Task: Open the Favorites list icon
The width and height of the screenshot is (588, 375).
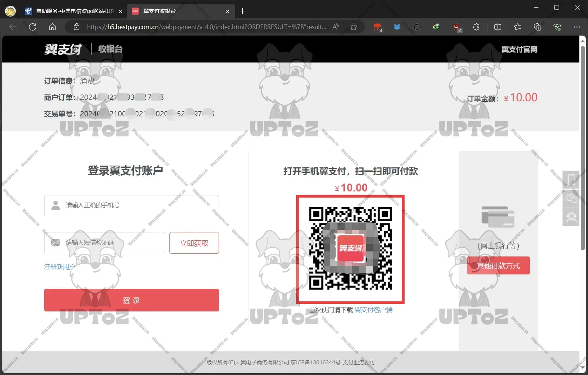Action: (x=517, y=27)
